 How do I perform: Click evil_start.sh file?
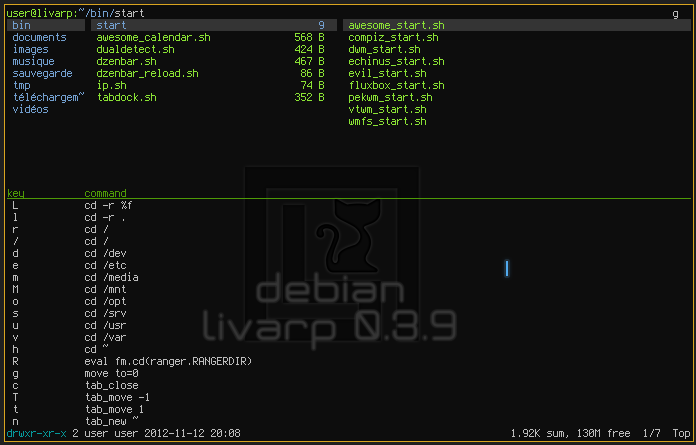click(x=387, y=73)
